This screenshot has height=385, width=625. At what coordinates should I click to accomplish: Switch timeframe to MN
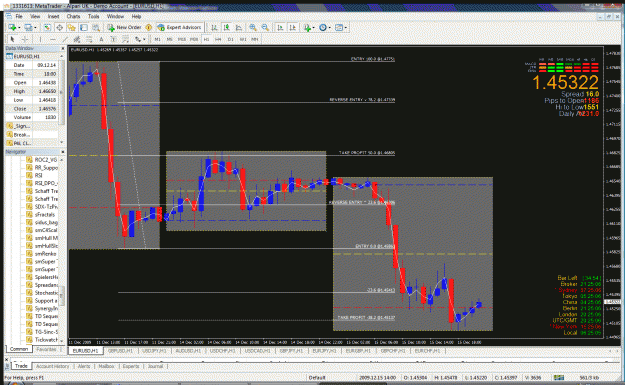(x=255, y=39)
